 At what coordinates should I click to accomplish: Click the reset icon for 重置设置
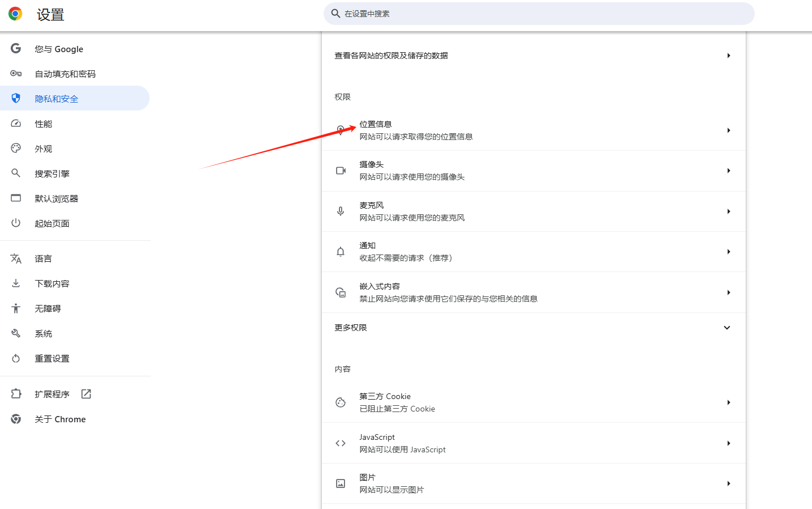tap(16, 358)
